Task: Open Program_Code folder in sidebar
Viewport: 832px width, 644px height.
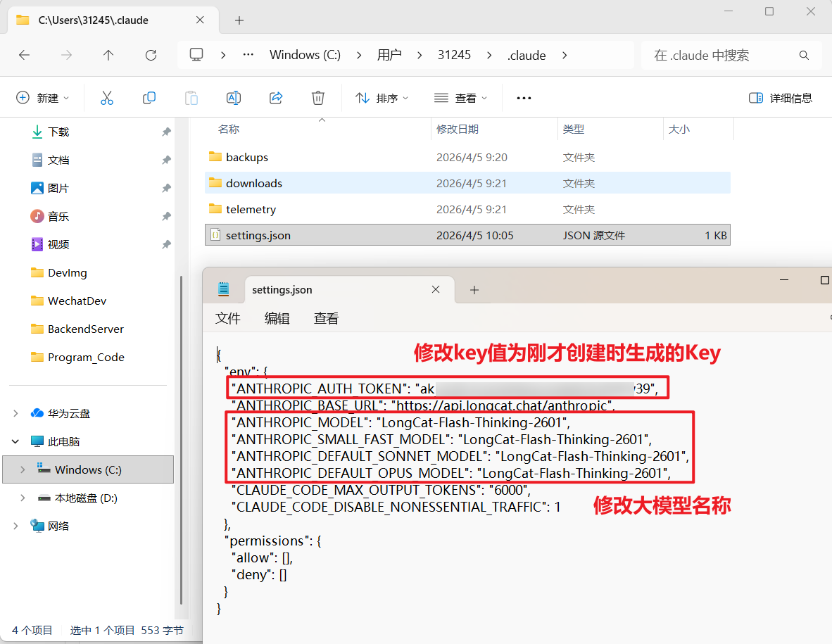Action: pyautogui.click(x=86, y=357)
